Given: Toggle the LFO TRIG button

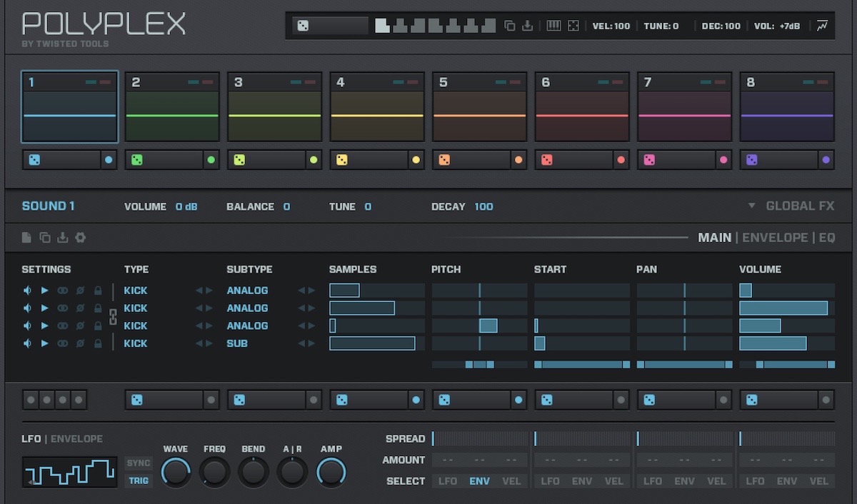Looking at the screenshot, I should click(x=139, y=480).
